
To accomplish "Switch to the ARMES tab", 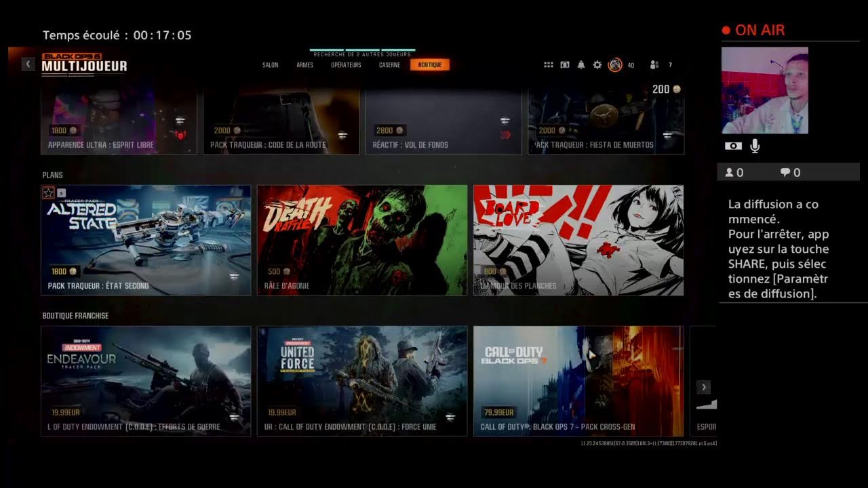I will pos(304,65).
